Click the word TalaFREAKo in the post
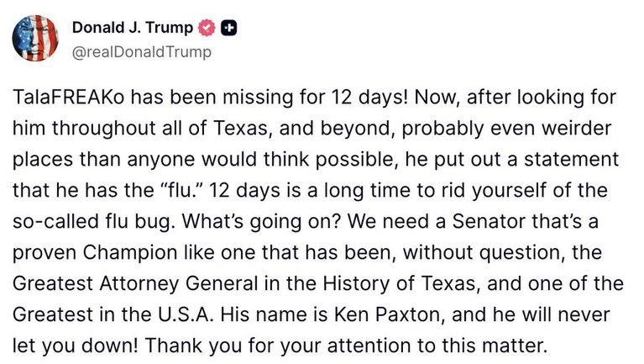This screenshot has width=644, height=364. point(68,98)
